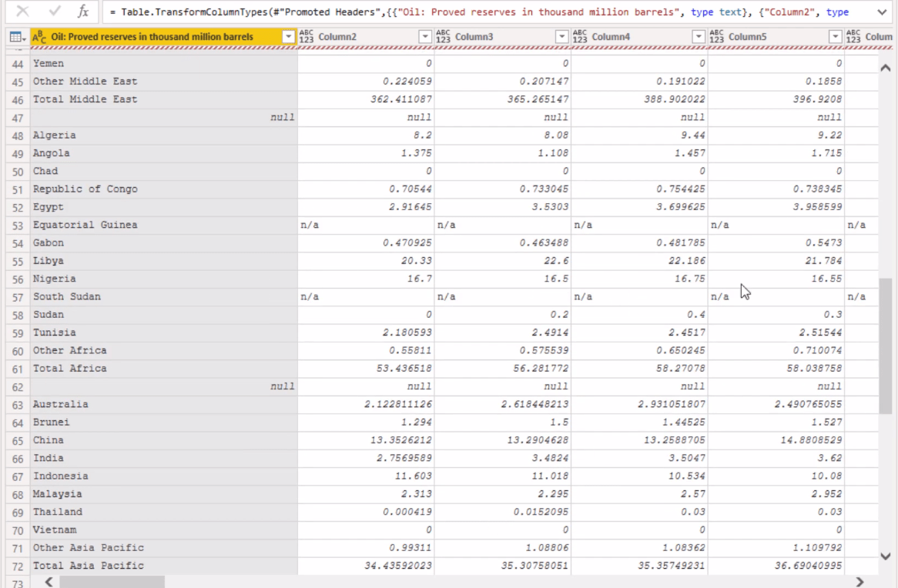898x588 pixels.
Task: Click the horizontal scrollbar left arrow
Action: 49,582
